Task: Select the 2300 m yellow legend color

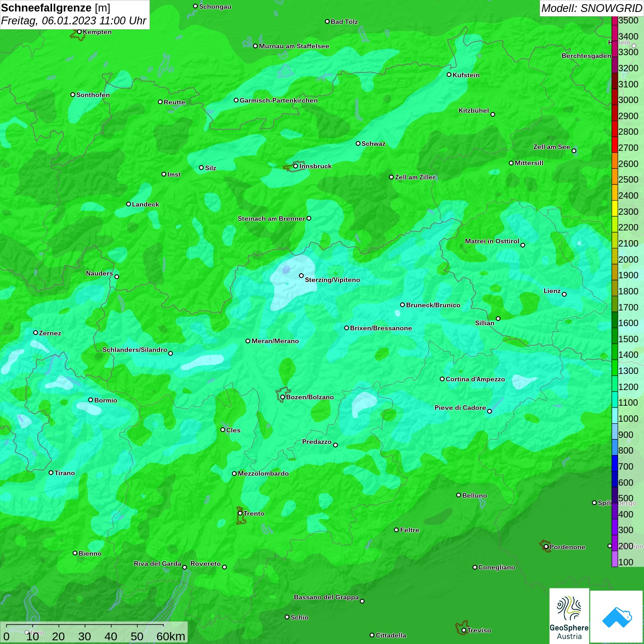Action: pos(615,208)
